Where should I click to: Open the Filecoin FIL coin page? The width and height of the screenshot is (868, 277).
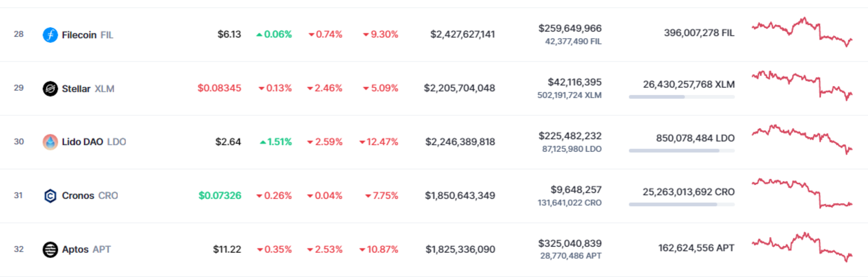click(x=87, y=35)
